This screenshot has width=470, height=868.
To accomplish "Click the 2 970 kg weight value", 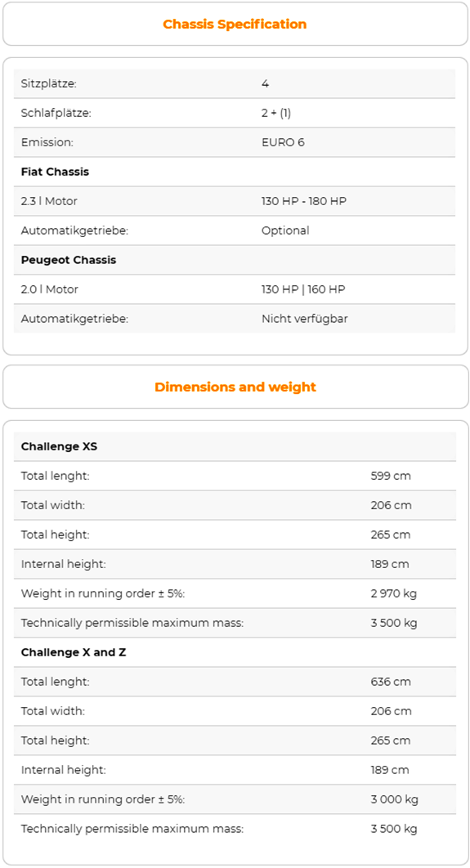I will pyautogui.click(x=394, y=593).
